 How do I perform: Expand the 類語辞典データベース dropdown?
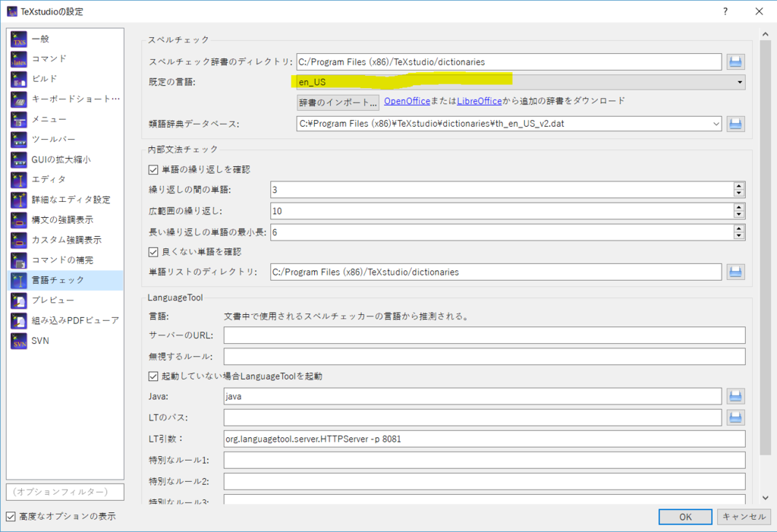click(717, 123)
